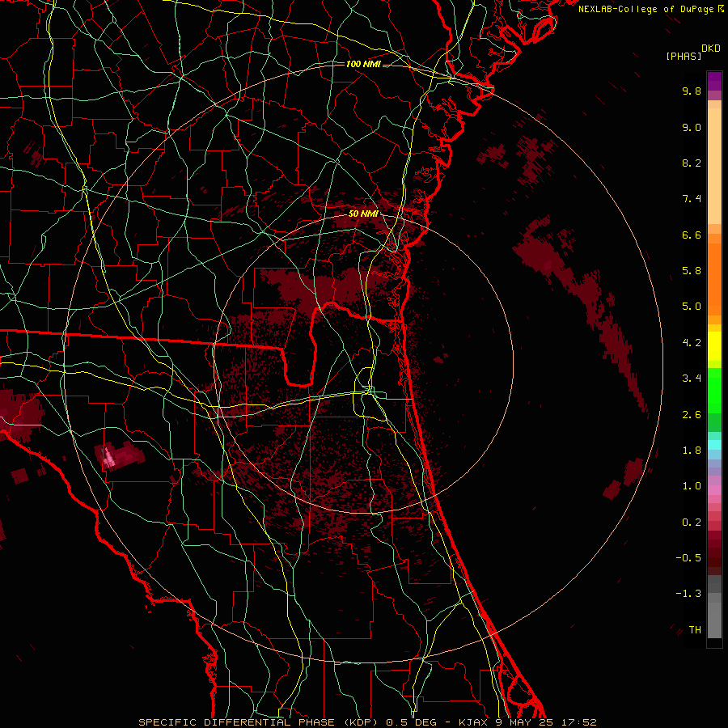
Task: Pick the cyan segment of the color bar
Action: (x=714, y=445)
